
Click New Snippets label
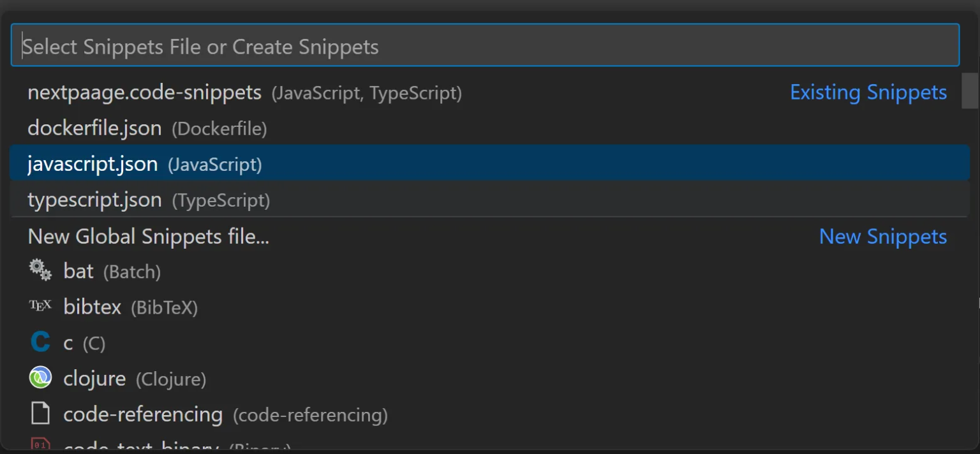(883, 237)
